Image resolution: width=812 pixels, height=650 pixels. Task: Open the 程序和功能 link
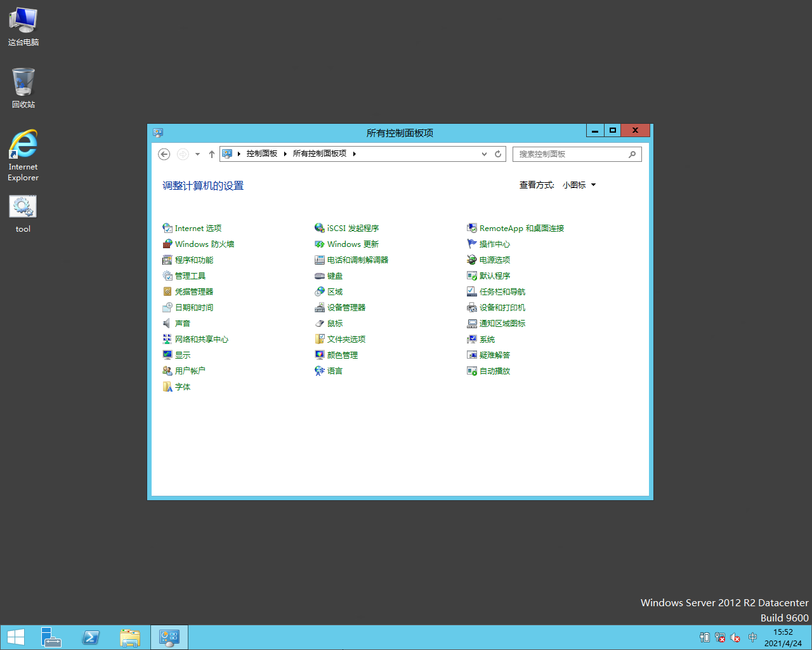194,260
